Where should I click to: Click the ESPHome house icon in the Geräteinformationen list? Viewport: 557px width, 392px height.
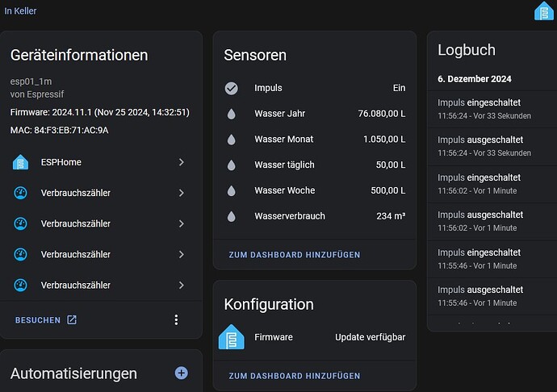point(21,162)
